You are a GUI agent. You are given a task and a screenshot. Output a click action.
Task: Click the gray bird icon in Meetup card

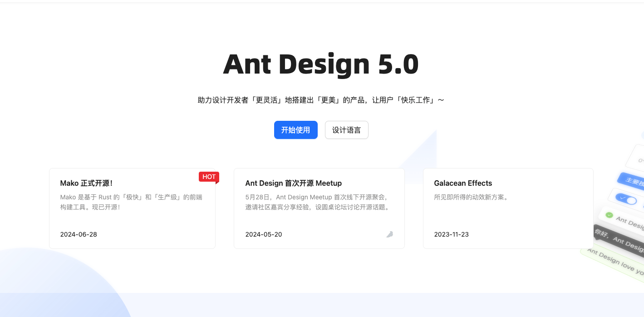(x=389, y=234)
